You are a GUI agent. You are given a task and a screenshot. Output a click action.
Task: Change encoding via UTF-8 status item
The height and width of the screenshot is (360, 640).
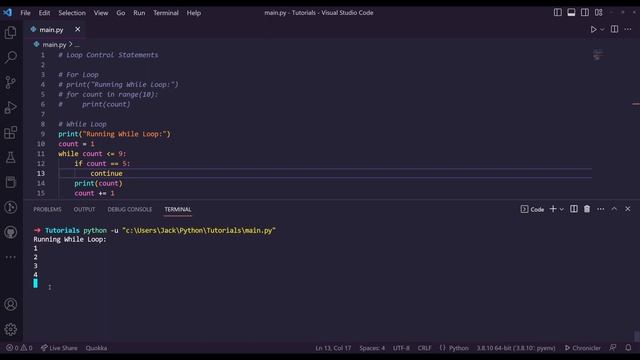[401, 348]
